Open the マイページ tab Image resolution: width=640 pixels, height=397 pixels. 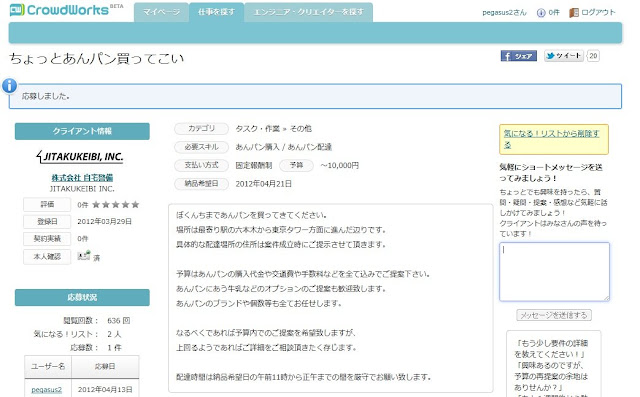point(161,12)
